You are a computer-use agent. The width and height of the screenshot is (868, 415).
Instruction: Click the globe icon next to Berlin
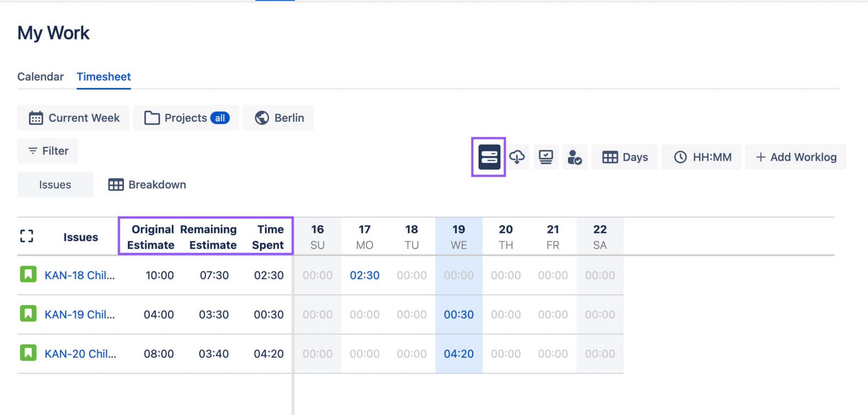pyautogui.click(x=262, y=118)
